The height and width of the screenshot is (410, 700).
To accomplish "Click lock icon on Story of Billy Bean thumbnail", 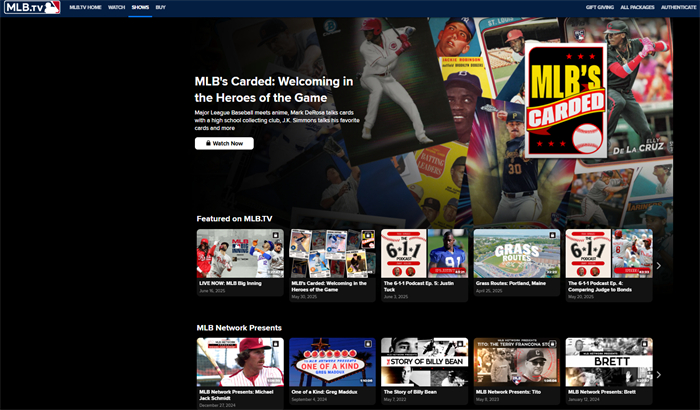I will point(460,344).
